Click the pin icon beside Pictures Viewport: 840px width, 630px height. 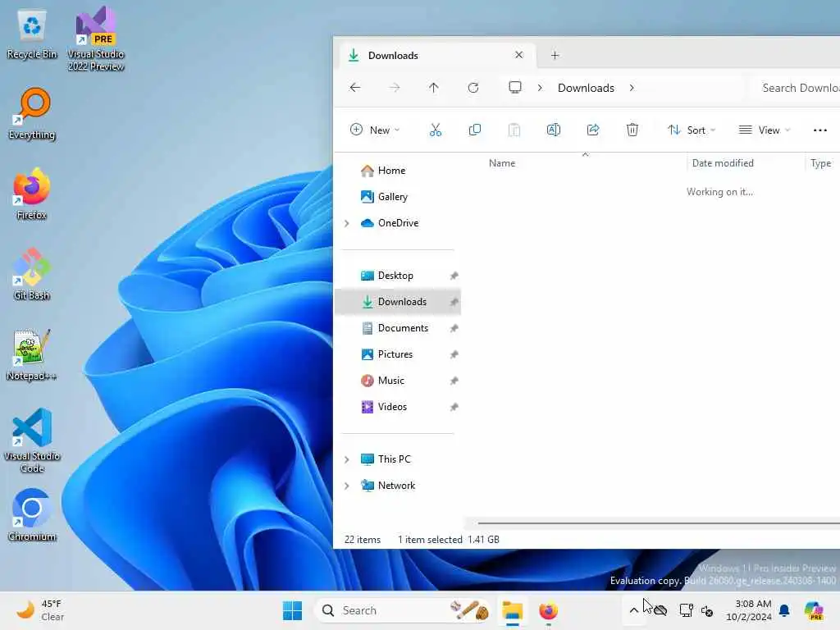click(454, 354)
